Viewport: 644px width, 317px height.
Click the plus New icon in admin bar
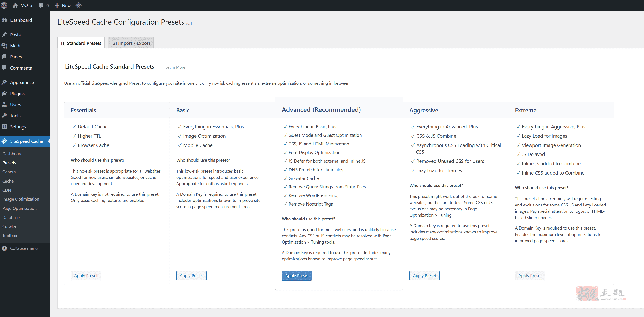coord(57,5)
